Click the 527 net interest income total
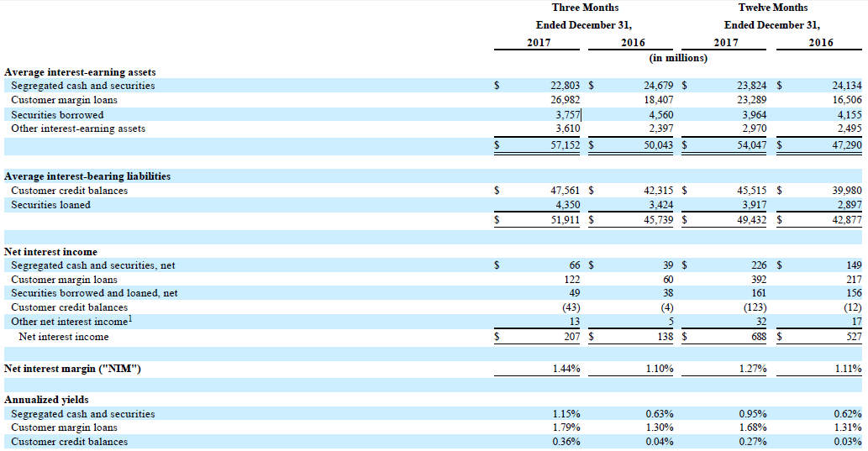 (855, 337)
